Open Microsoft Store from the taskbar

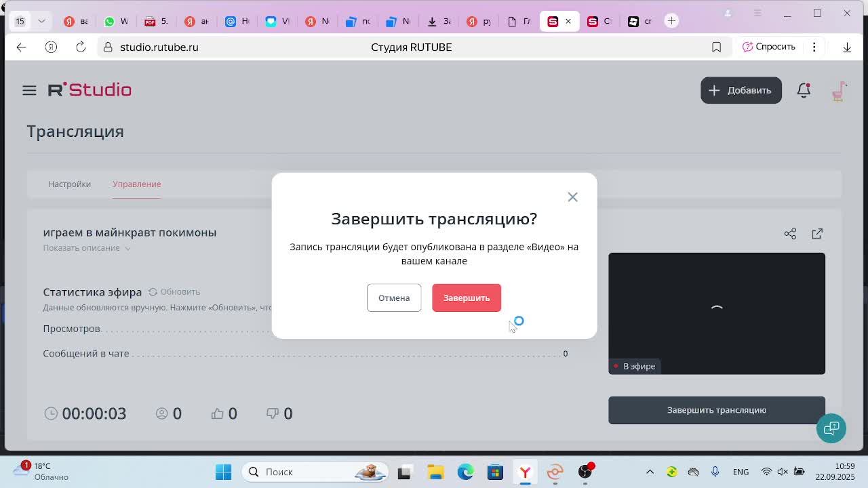pyautogui.click(x=495, y=472)
